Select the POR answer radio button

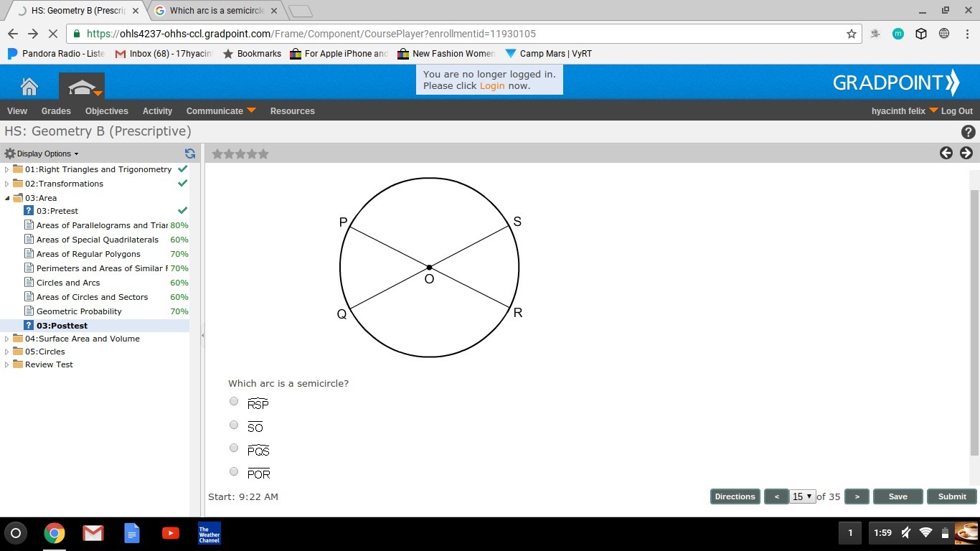[234, 471]
